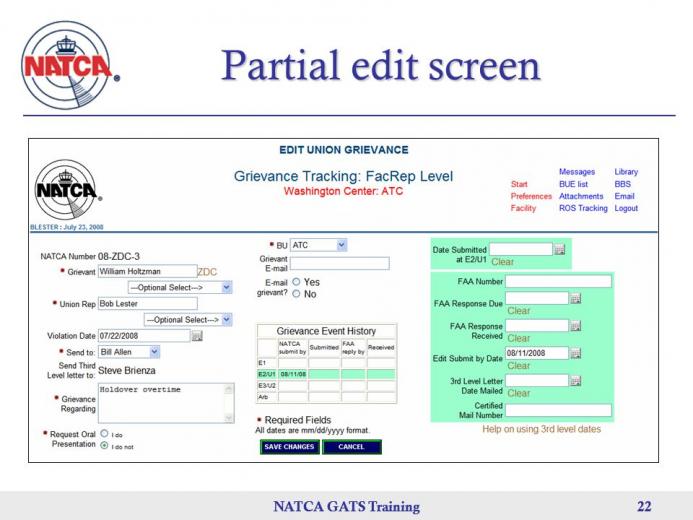Open calendar picker beside Violation Date

click(197, 336)
